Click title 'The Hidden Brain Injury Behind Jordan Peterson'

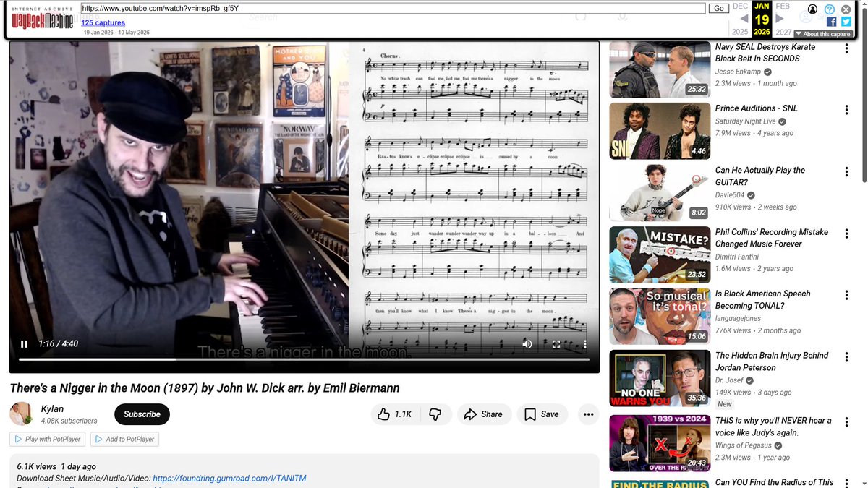(x=772, y=361)
